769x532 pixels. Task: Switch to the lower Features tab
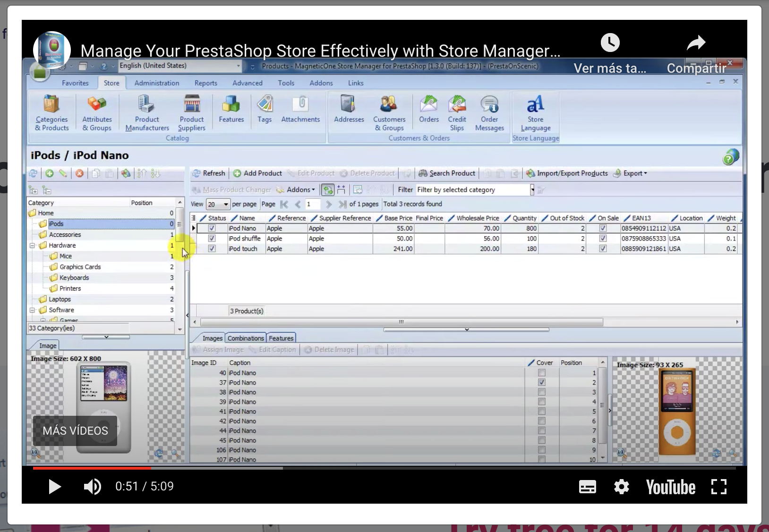click(x=281, y=338)
